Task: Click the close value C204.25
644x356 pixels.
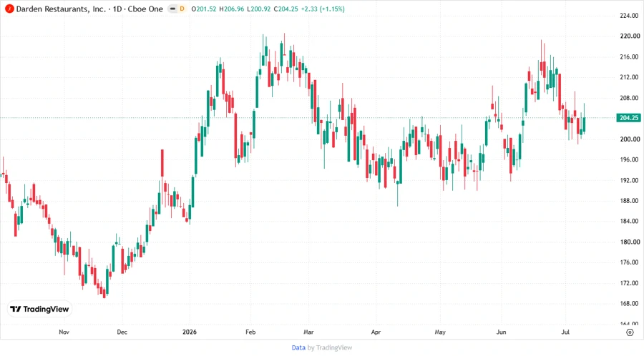Action: tap(286, 9)
